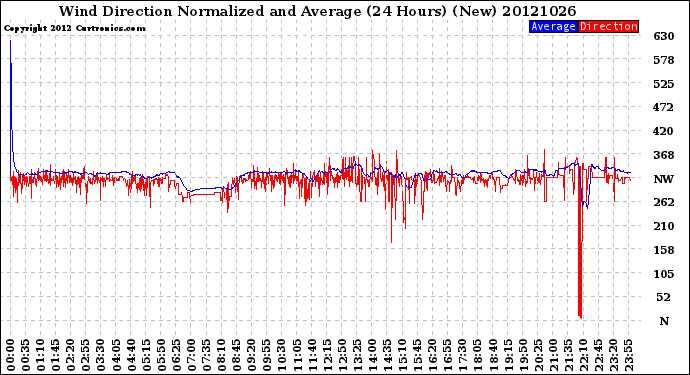Screen dimensions: 690x375
Task: Click the red Direction legend label
Action: click(x=608, y=26)
